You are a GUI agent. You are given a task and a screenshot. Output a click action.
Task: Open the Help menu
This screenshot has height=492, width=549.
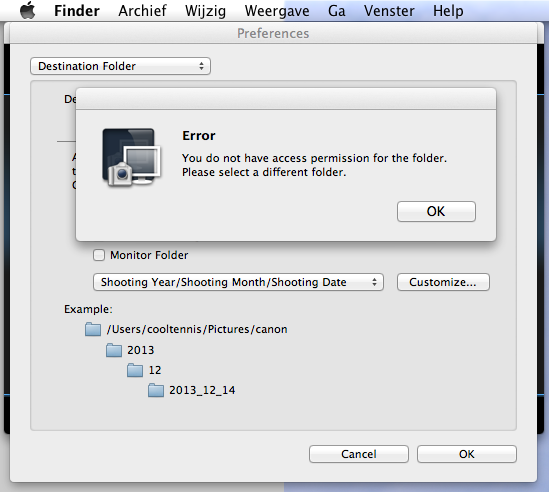coord(448,11)
